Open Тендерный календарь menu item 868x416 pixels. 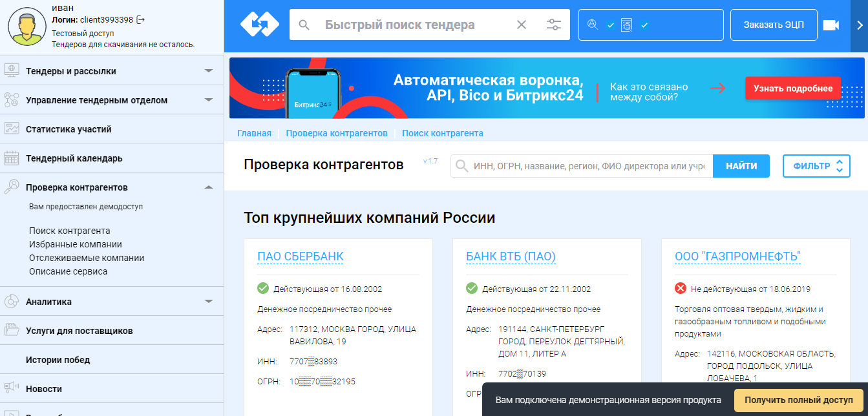(74, 158)
